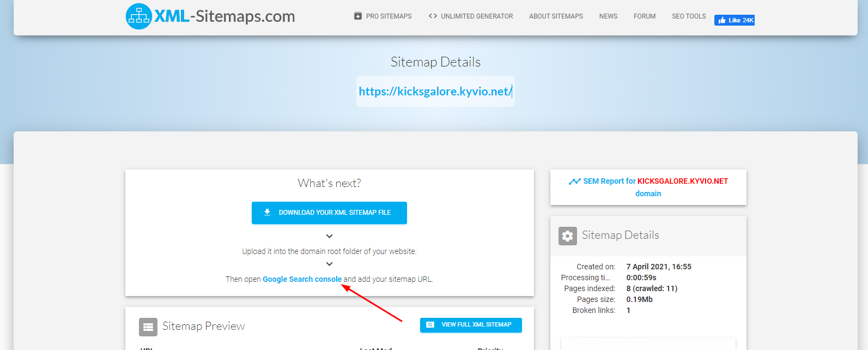This screenshot has width=868, height=350.
Task: Visit the Forum page
Action: pyautogui.click(x=645, y=16)
